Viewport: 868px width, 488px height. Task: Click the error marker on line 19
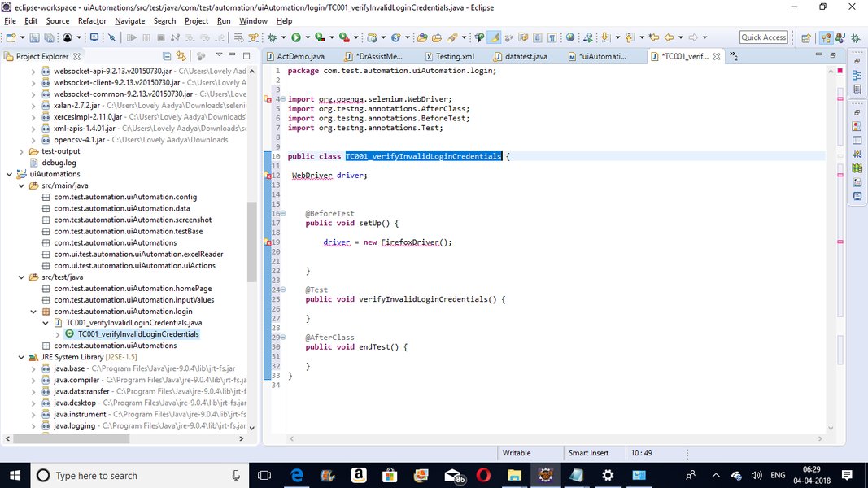[268, 242]
